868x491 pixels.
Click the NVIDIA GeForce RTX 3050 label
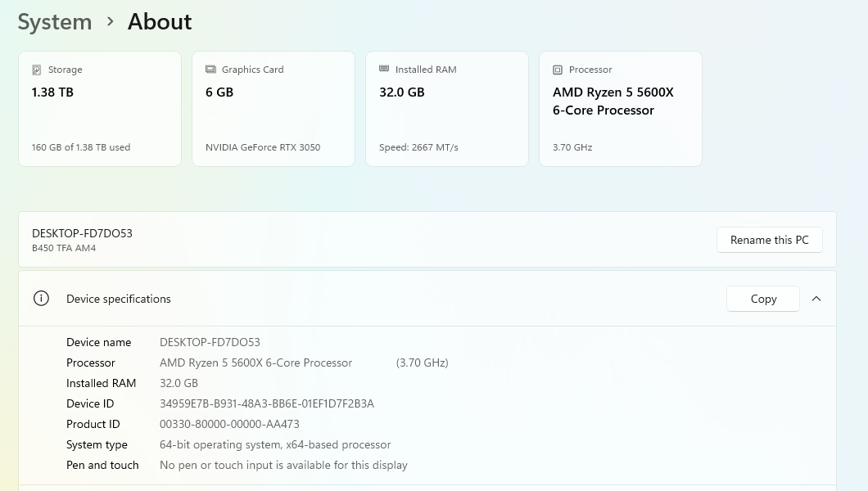point(263,147)
